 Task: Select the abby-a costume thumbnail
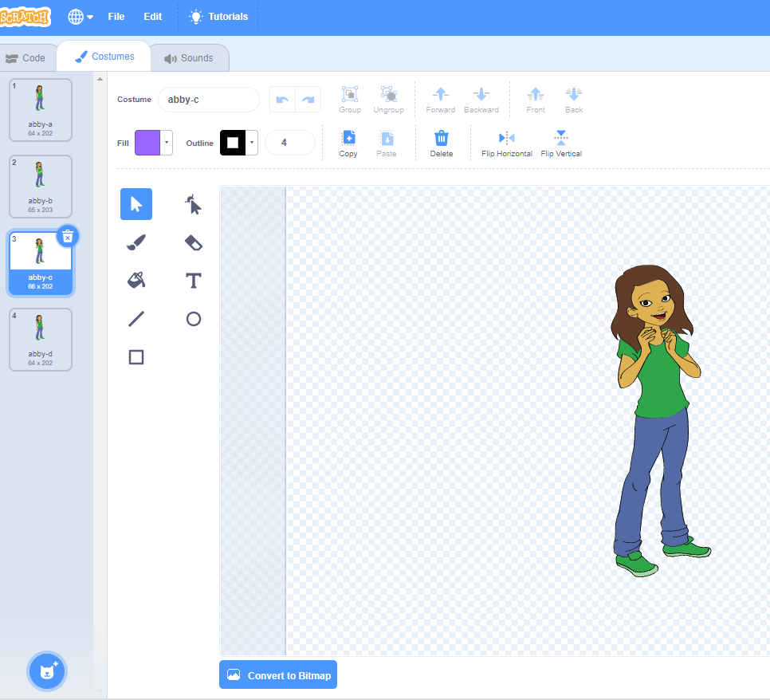pos(41,110)
